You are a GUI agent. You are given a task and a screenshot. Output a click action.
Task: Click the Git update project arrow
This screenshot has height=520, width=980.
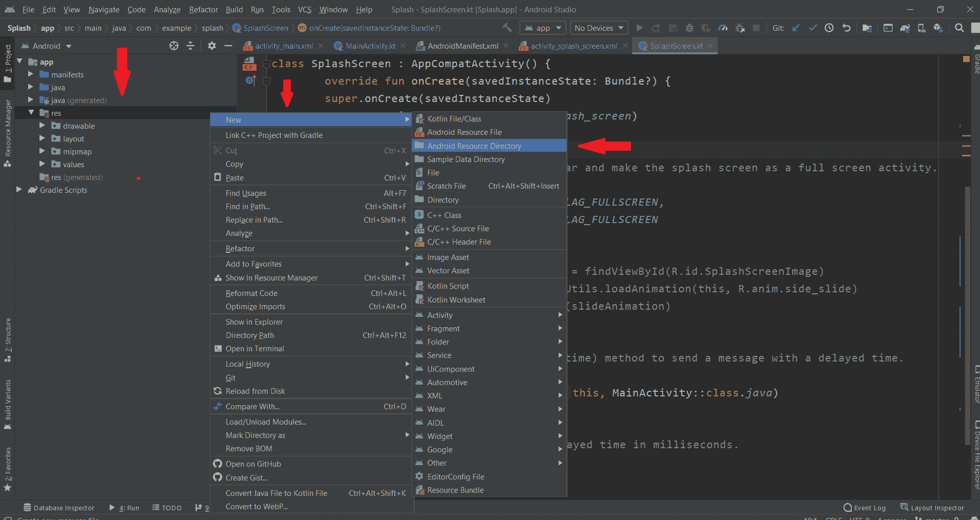796,28
